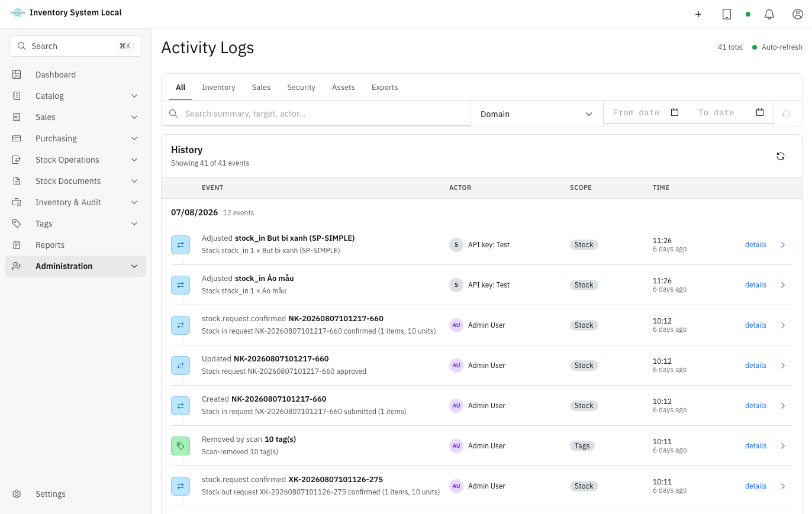Open details for But bi xanh stock_in event
Screen dimensions: 812x514
[x=756, y=245]
